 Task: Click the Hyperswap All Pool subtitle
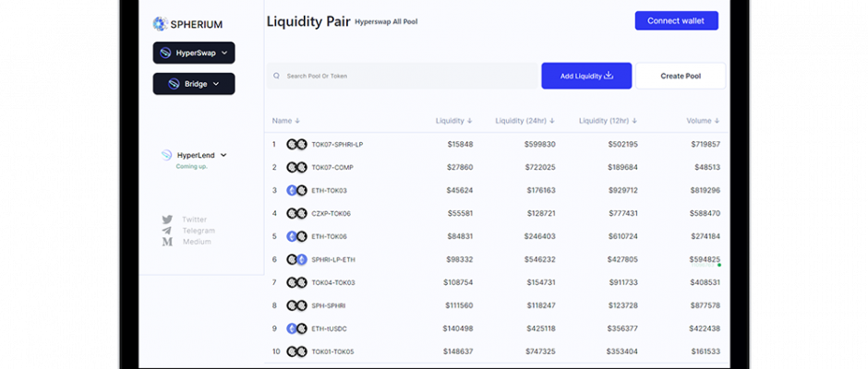(x=386, y=22)
